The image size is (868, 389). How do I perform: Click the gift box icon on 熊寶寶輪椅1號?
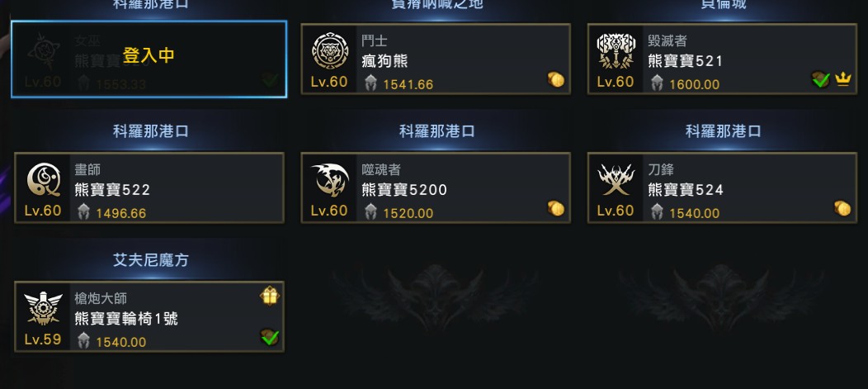270,296
